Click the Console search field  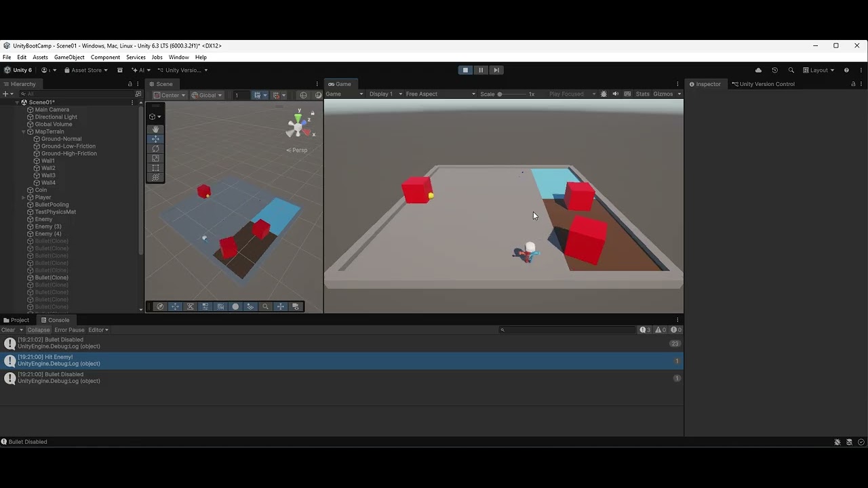(x=568, y=330)
